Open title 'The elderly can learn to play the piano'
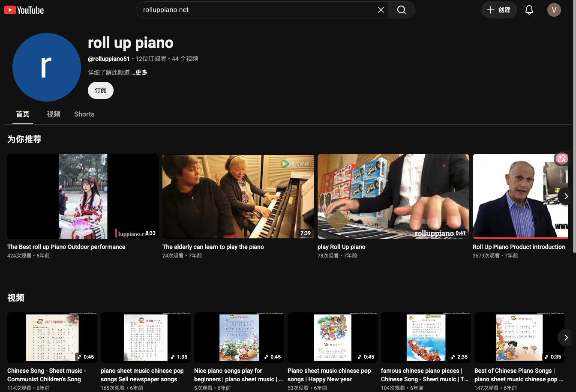 click(x=213, y=247)
